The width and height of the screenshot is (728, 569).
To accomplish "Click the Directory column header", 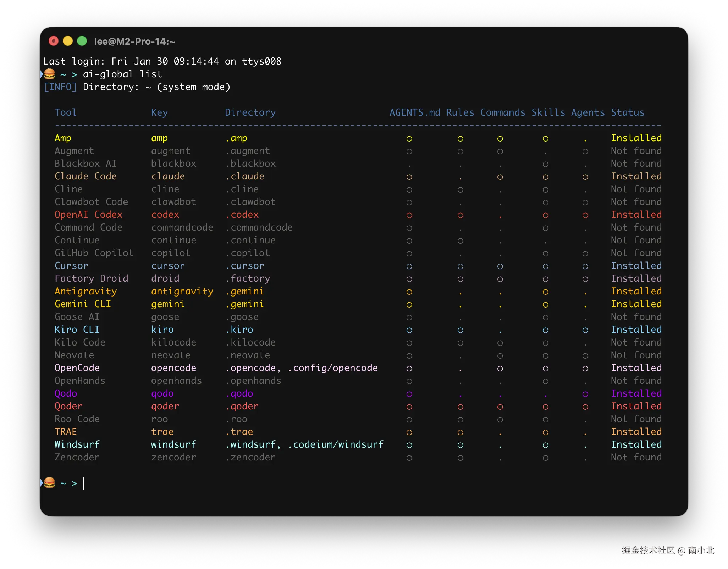I will (250, 112).
